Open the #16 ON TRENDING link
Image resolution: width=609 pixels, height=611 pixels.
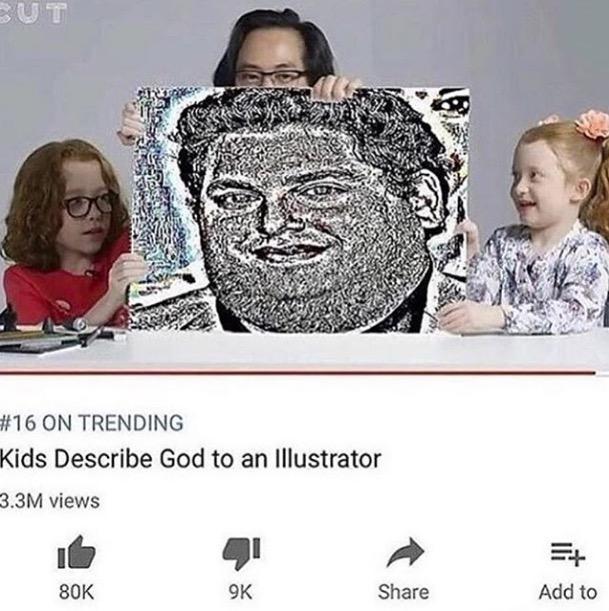click(92, 423)
